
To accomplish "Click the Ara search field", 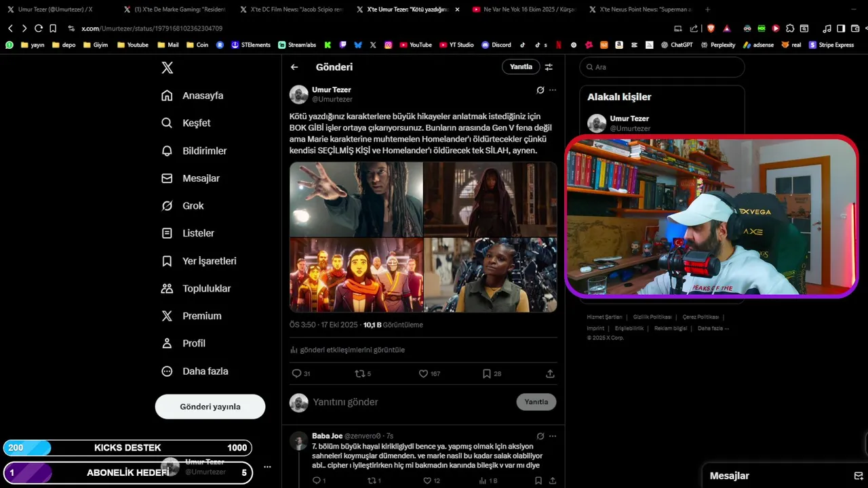I will tap(662, 67).
